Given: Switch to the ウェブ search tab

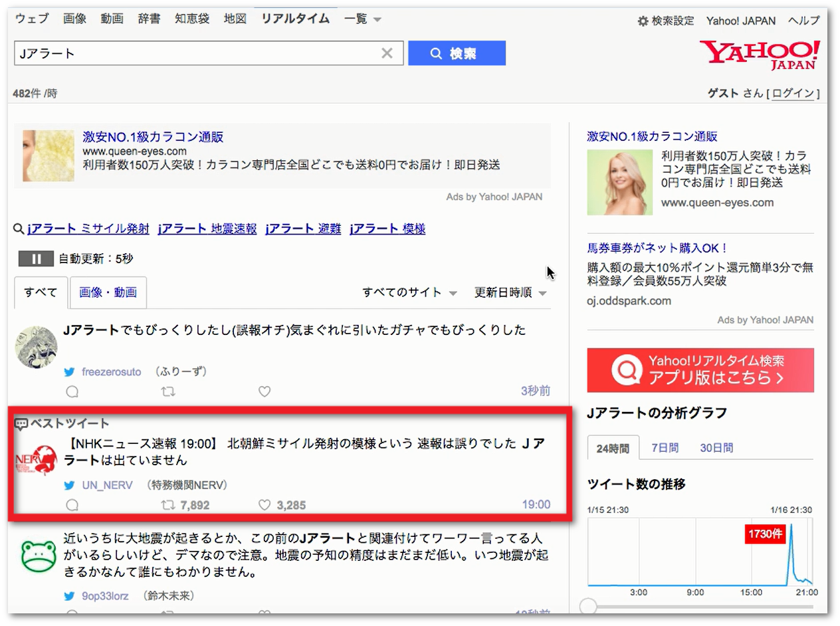Looking at the screenshot, I should [x=32, y=19].
